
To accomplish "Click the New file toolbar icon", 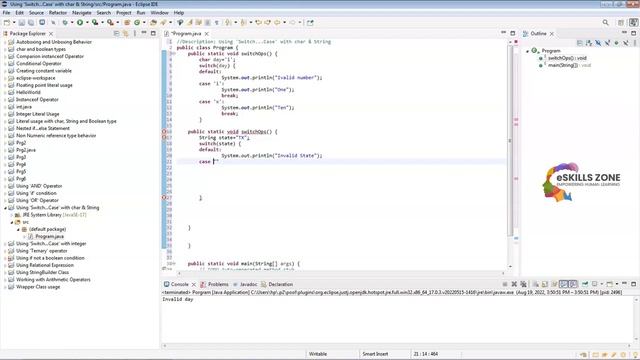I will (x=7, y=23).
